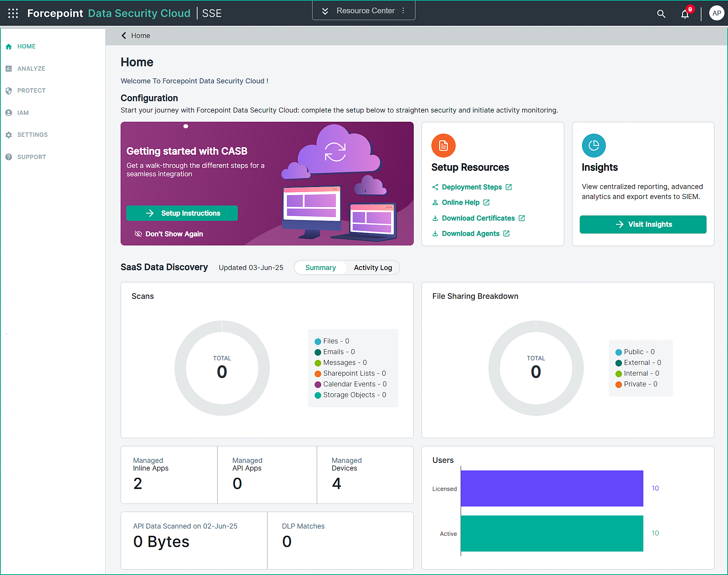Click the Visit Insights button
728x575 pixels.
coord(643,224)
